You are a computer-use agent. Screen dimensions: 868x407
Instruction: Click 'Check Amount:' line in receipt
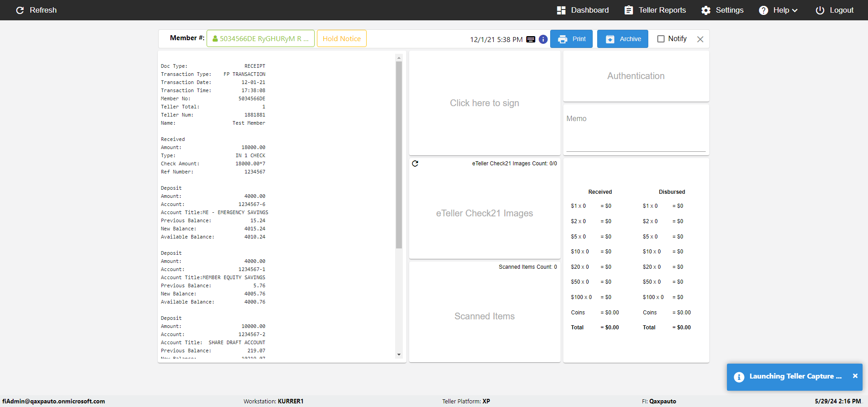(x=213, y=164)
